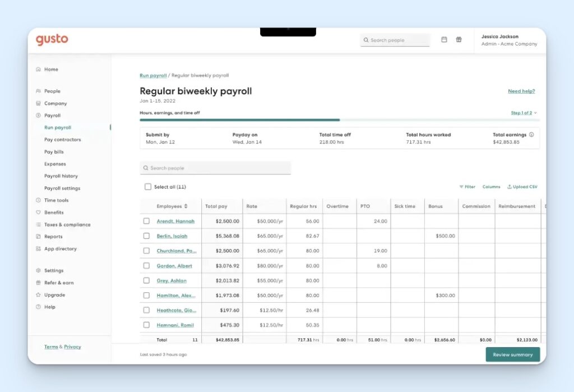Click magnifier icon in table search box

146,168
